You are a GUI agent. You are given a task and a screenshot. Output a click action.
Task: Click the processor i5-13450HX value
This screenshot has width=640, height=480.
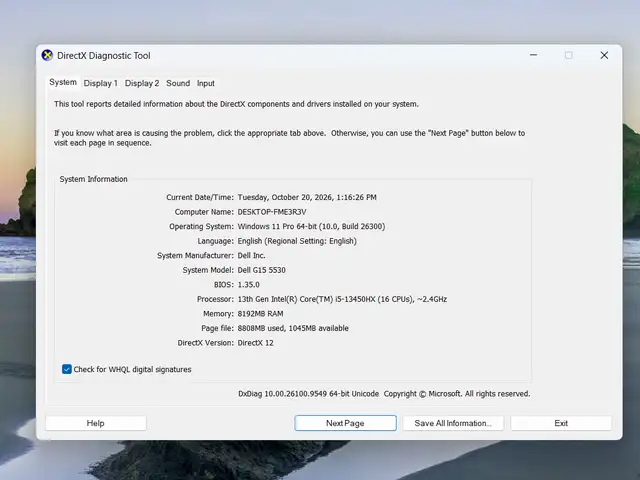tap(342, 299)
